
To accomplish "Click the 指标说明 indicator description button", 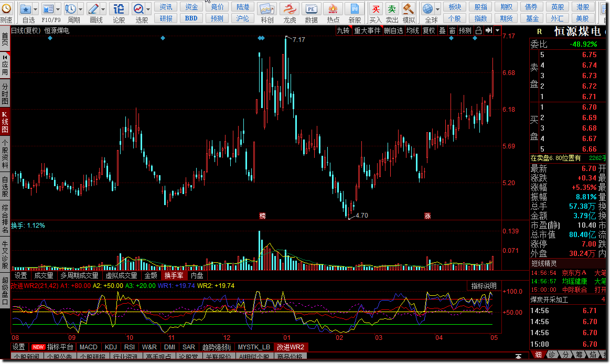I will tap(484, 286).
